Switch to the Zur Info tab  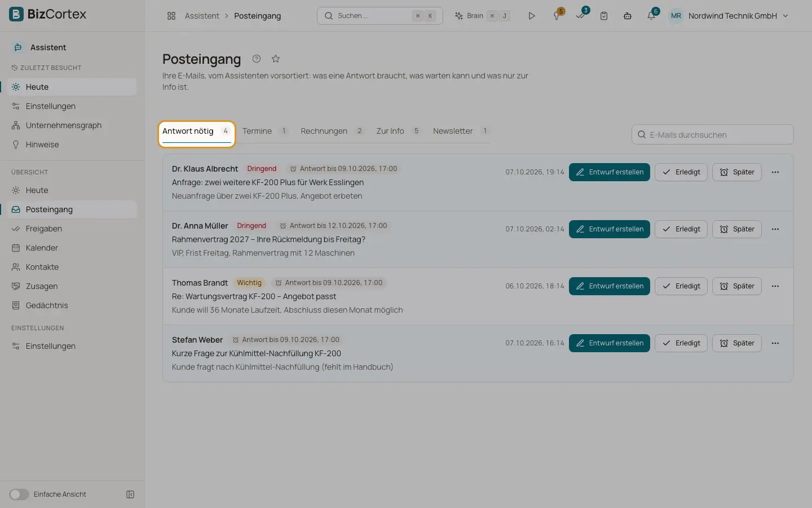point(399,131)
